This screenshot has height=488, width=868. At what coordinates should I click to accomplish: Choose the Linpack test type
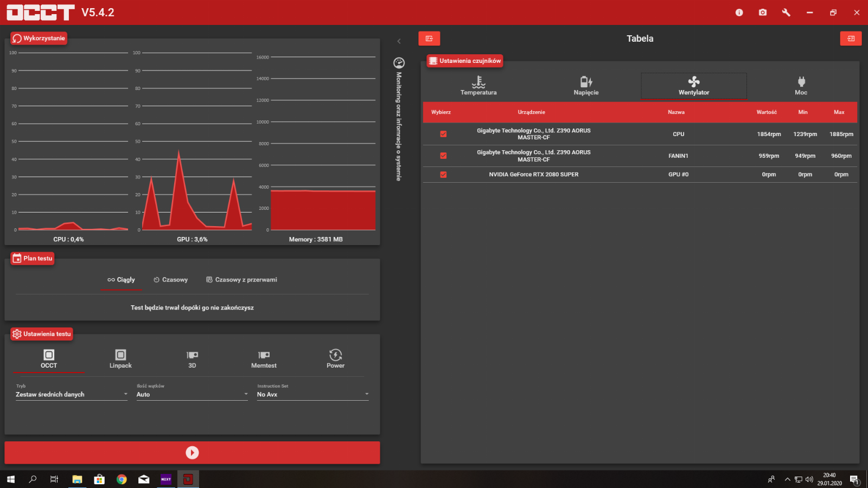point(120,359)
